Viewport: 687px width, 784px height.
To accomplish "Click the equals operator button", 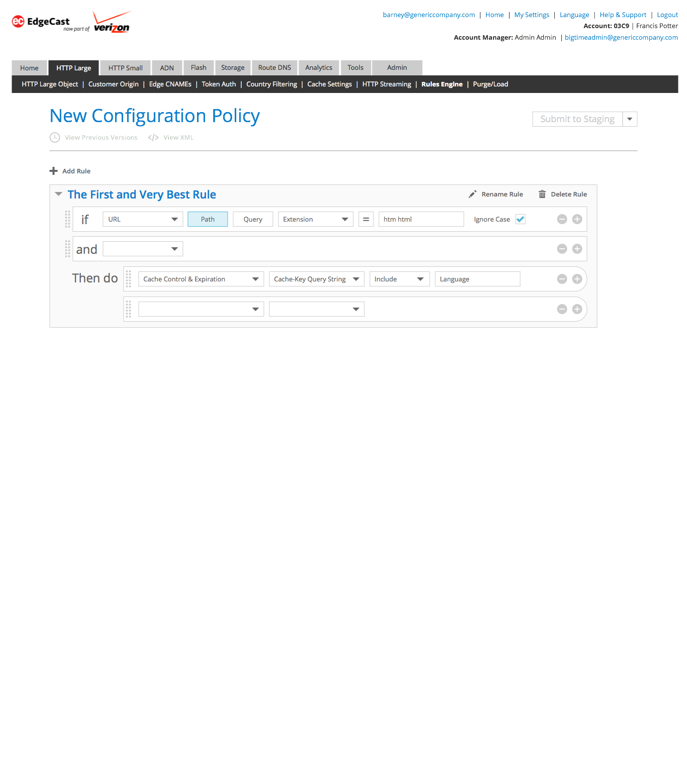I will point(366,219).
